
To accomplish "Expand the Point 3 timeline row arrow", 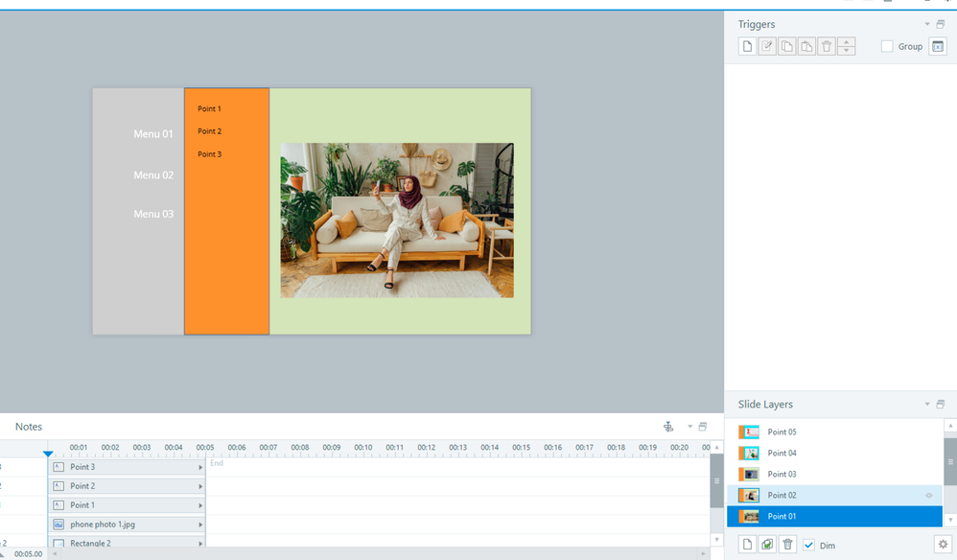I will tap(200, 468).
